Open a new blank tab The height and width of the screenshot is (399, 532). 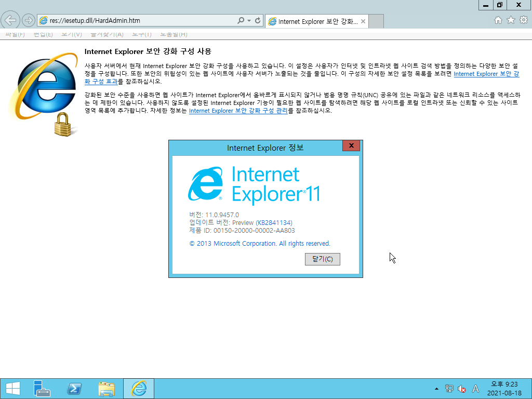[x=376, y=21]
